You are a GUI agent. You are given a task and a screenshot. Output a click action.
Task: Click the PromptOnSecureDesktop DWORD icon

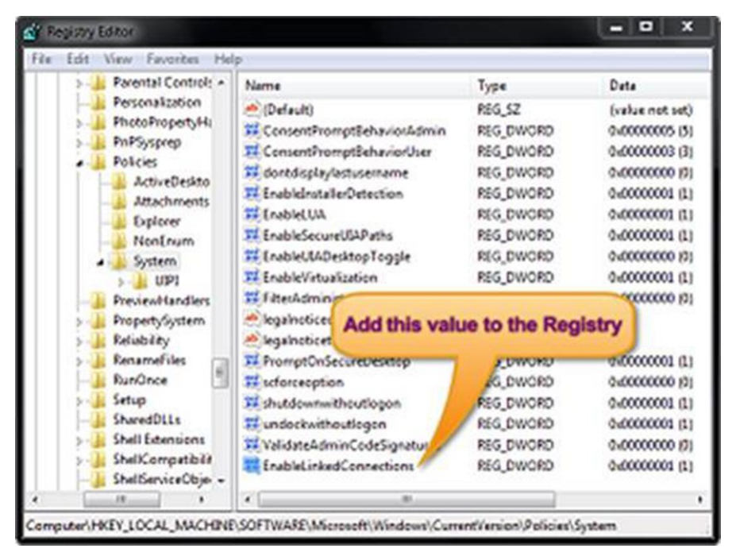pyautogui.click(x=252, y=361)
